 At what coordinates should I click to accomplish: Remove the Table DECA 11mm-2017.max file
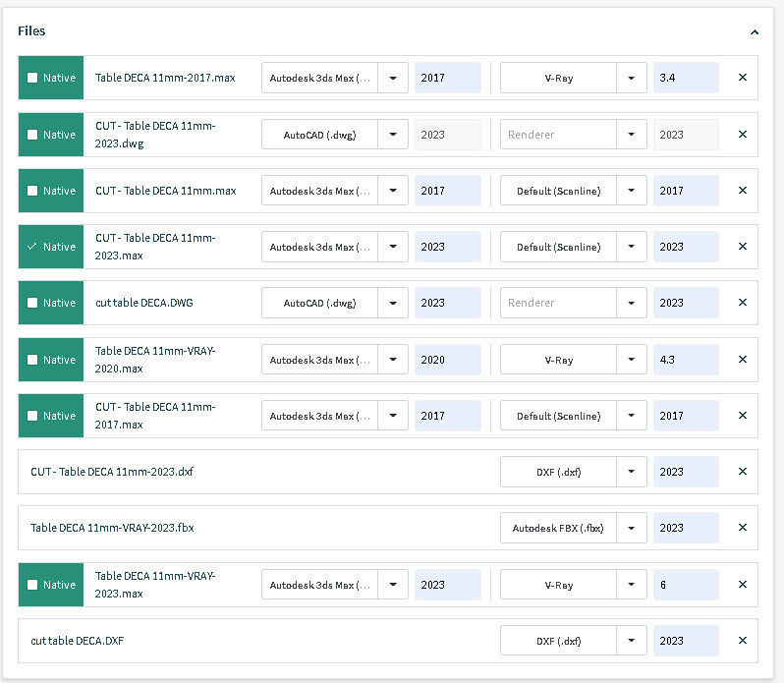click(742, 78)
